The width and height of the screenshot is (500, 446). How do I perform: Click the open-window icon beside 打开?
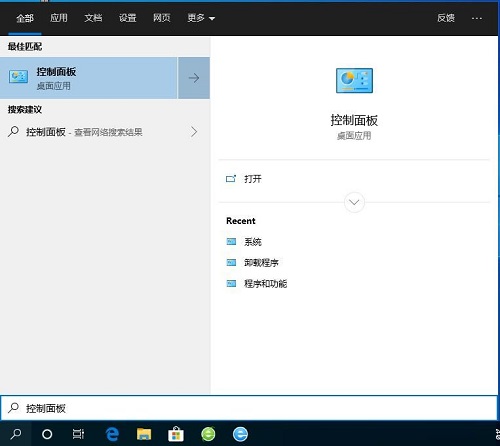point(231,179)
